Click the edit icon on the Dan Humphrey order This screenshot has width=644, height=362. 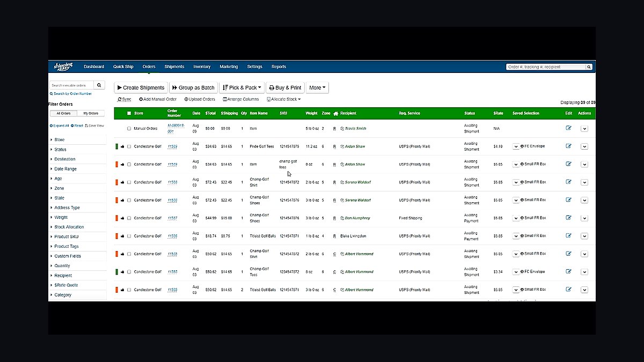(x=568, y=218)
